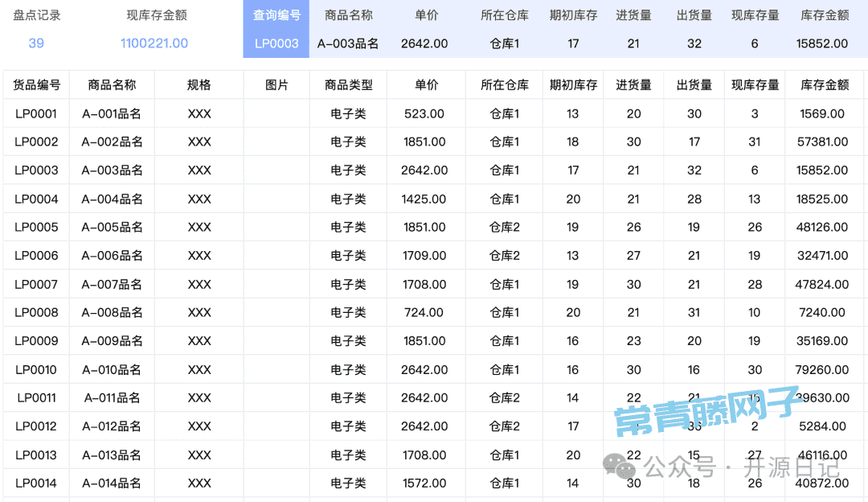Viewport: 868px width, 502px height.
Task: Select product name A-002品名
Action: click(113, 142)
